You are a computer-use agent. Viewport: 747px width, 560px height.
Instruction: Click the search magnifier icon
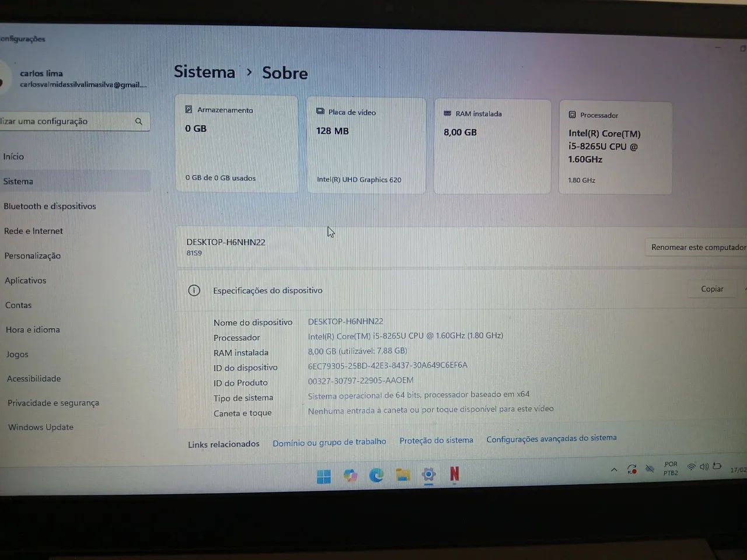pos(138,121)
